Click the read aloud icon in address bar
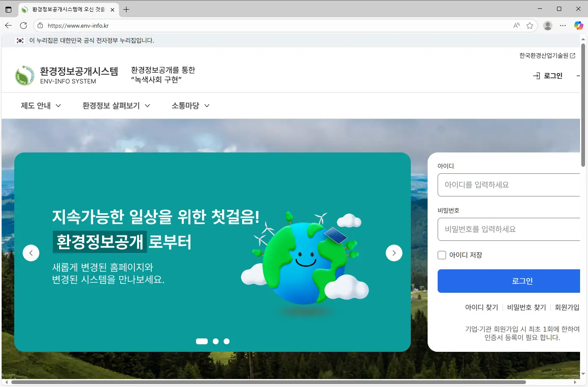This screenshot has height=387, width=588. [x=516, y=26]
